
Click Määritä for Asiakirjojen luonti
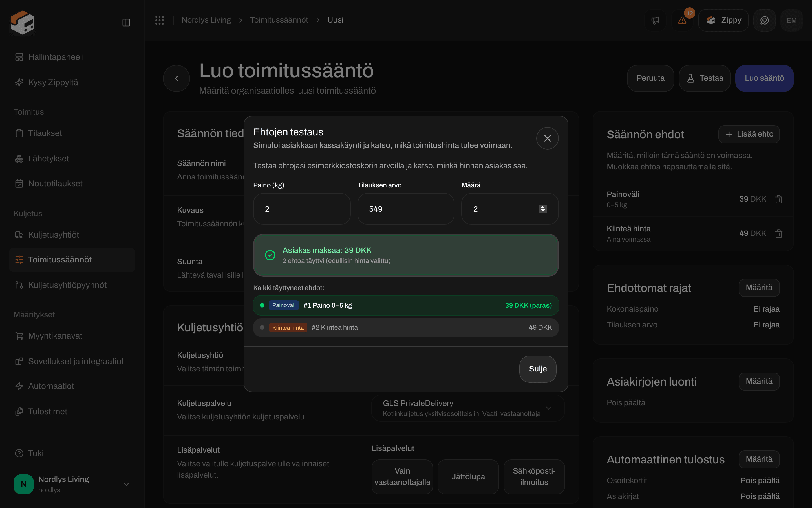pyautogui.click(x=759, y=382)
